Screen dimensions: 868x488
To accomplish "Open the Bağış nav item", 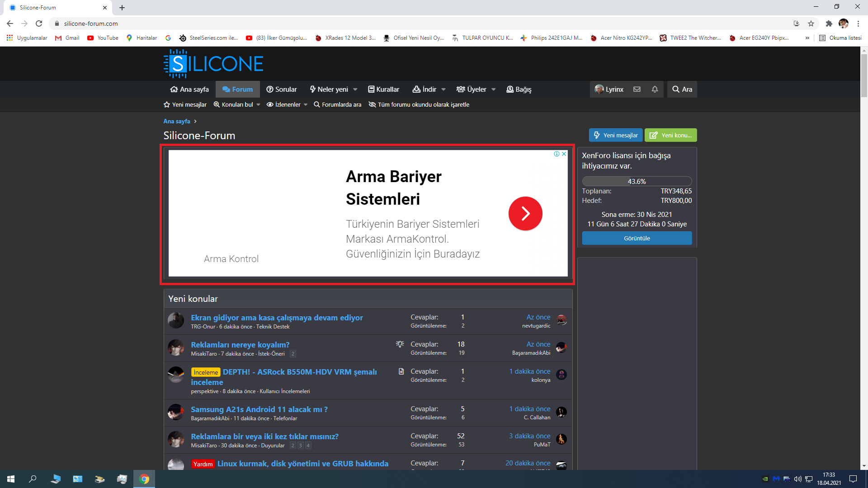I will [519, 89].
